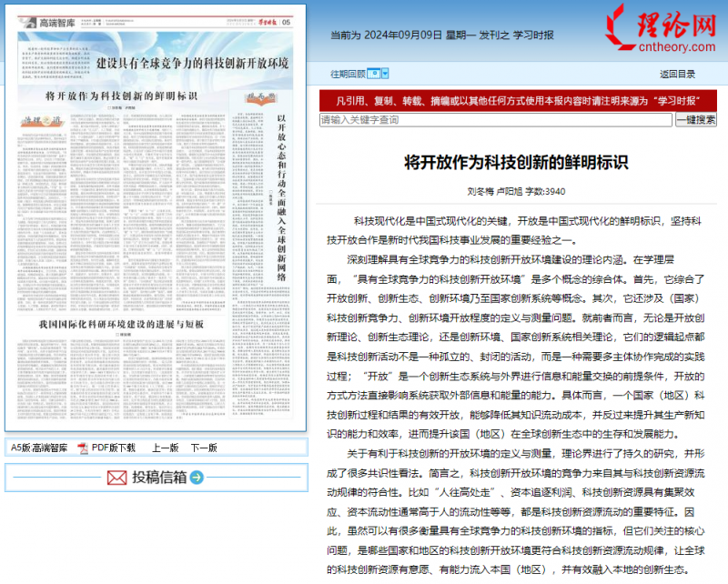The image size is (728, 584).
Task: Click the red citation notice banner
Action: [x=517, y=100]
